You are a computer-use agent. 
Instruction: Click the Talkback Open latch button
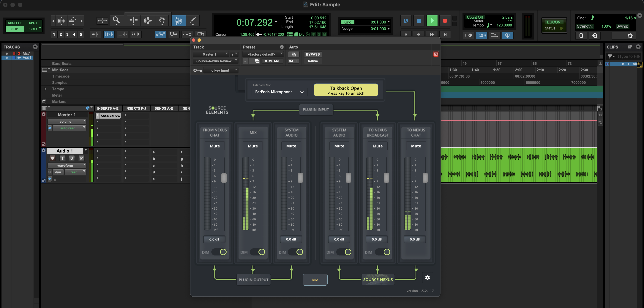[x=346, y=90]
